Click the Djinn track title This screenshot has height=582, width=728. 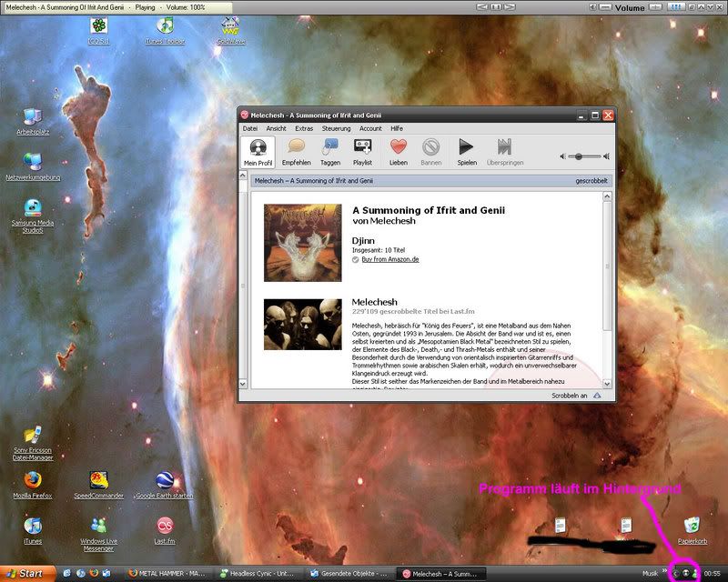pos(363,240)
